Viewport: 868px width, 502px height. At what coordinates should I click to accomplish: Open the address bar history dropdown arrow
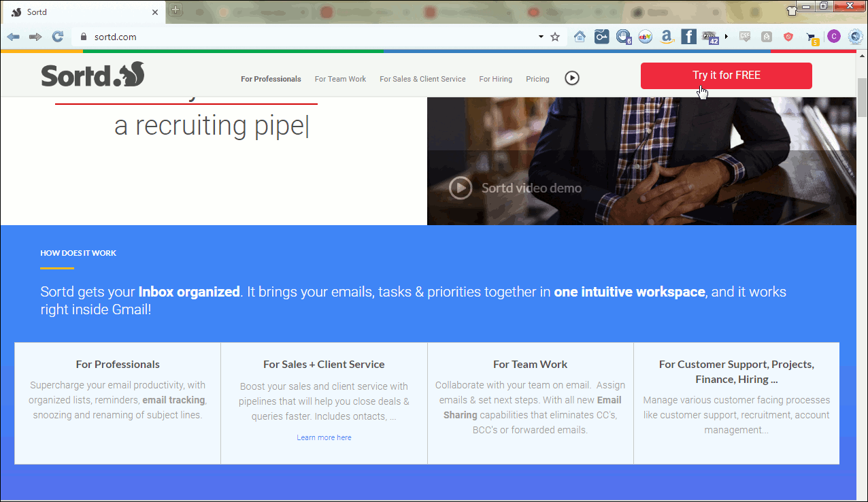(541, 37)
